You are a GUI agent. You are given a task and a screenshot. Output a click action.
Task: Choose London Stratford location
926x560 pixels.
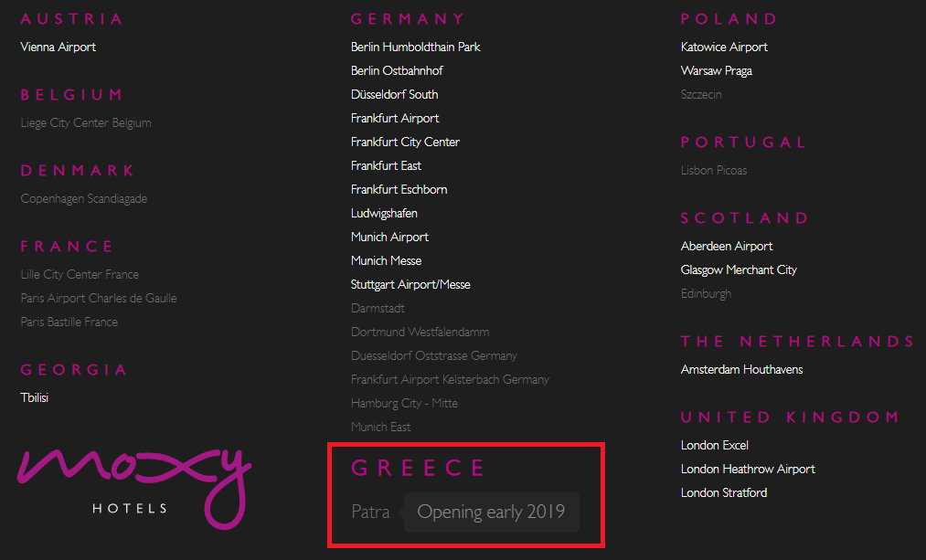click(724, 492)
